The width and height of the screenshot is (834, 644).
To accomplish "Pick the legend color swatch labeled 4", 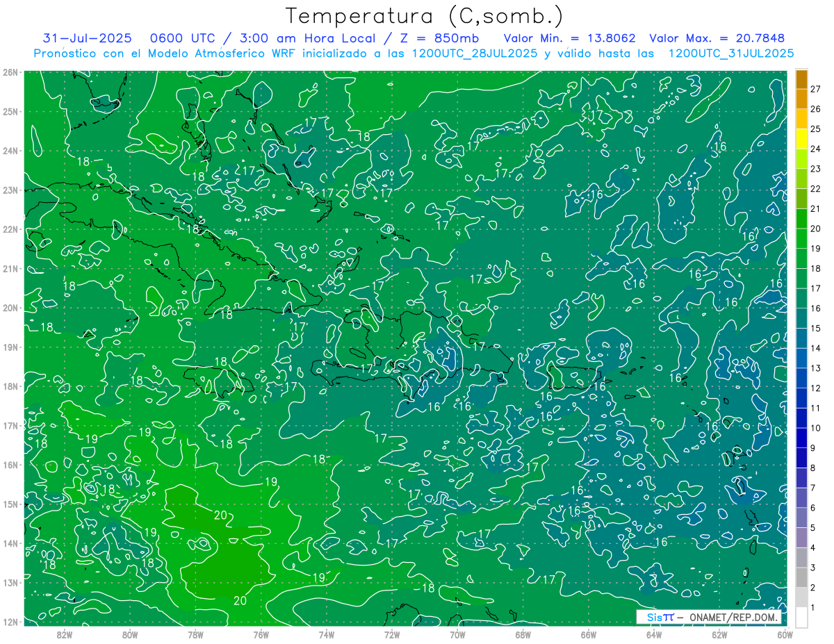I will point(801,538).
